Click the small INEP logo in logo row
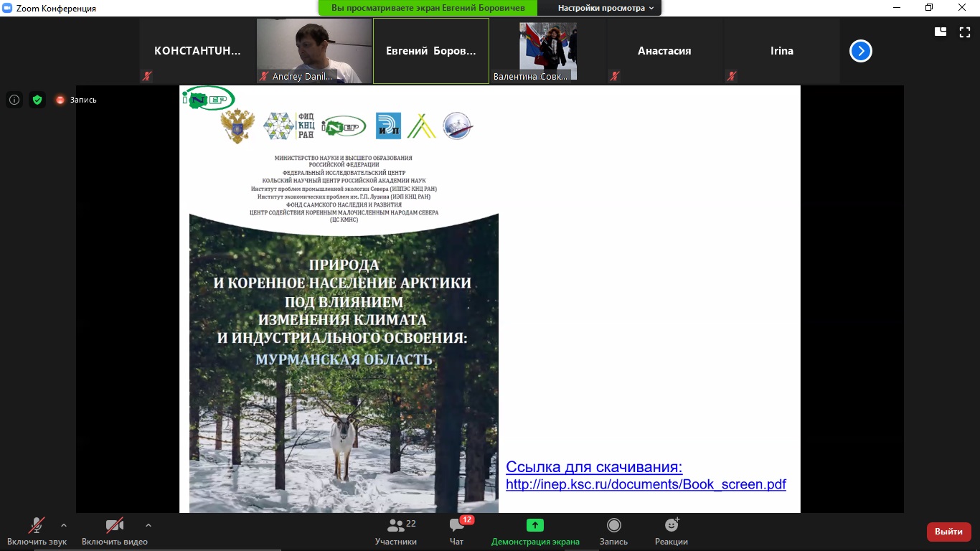Viewport: 980px width, 551px height. 344,126
